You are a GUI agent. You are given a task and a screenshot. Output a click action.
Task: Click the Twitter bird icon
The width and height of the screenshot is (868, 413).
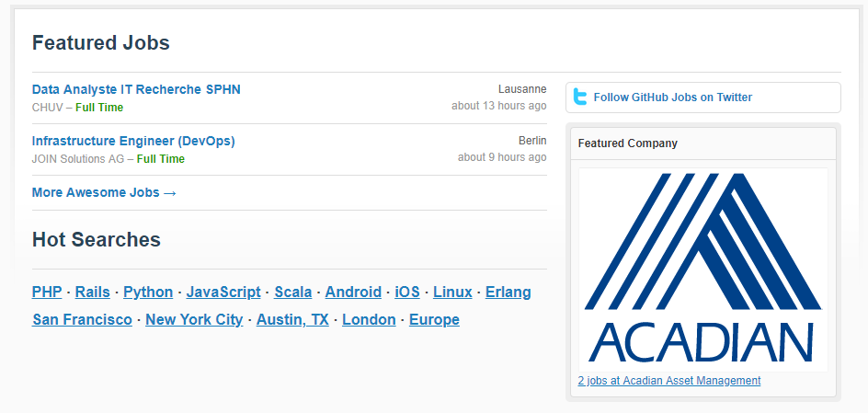tap(579, 98)
